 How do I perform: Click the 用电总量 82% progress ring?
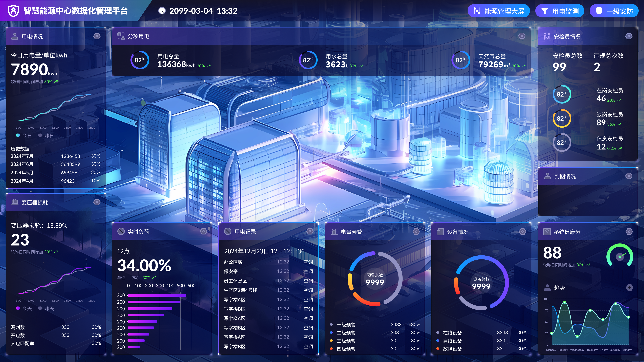point(140,60)
